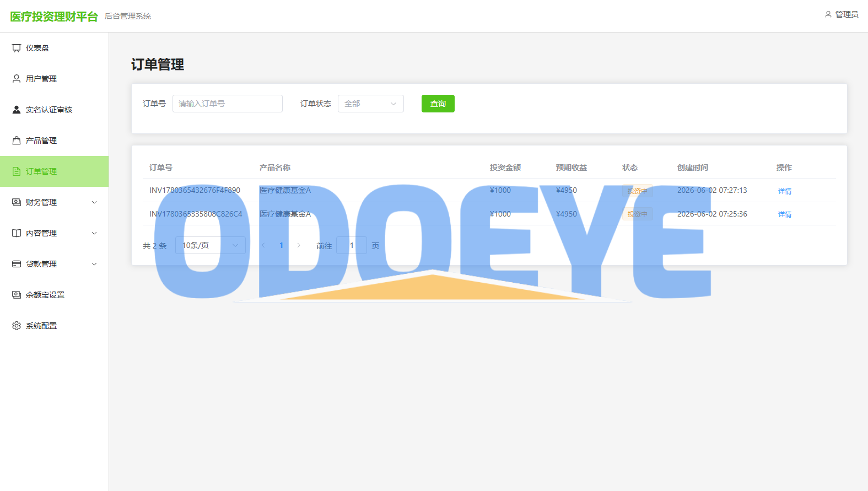
Task: Open the 10条/页 page size dropdown
Action: (x=211, y=245)
